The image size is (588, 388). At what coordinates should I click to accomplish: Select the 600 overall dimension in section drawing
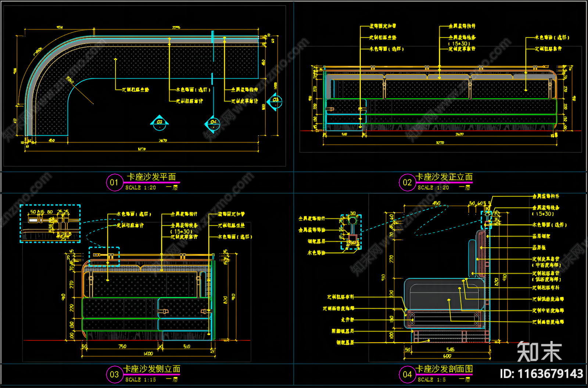click(x=447, y=356)
